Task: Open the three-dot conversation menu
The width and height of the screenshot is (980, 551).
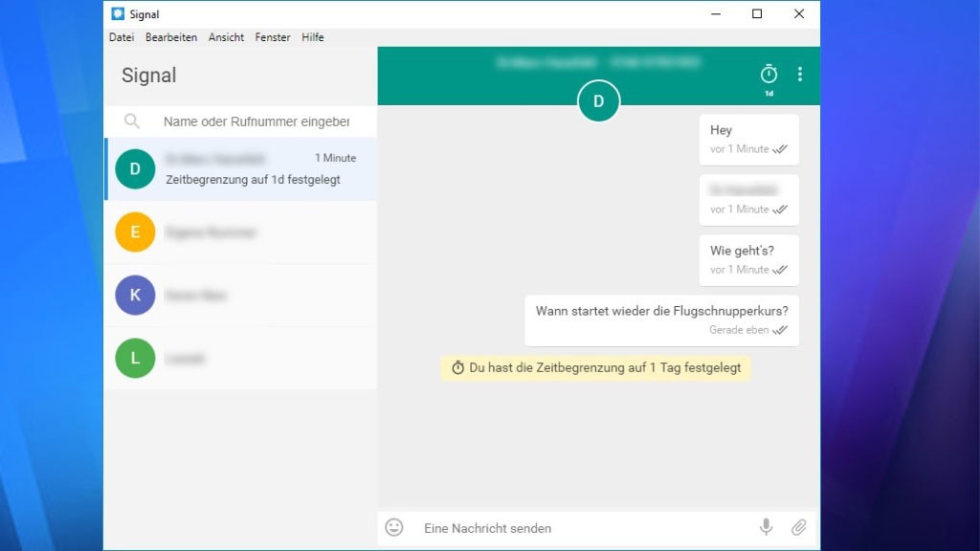Action: (800, 75)
